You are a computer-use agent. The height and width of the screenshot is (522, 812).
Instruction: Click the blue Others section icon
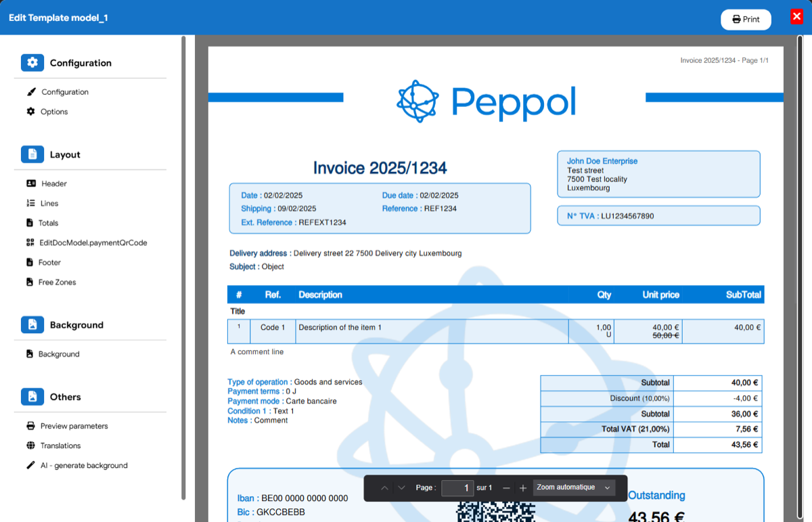pyautogui.click(x=32, y=397)
